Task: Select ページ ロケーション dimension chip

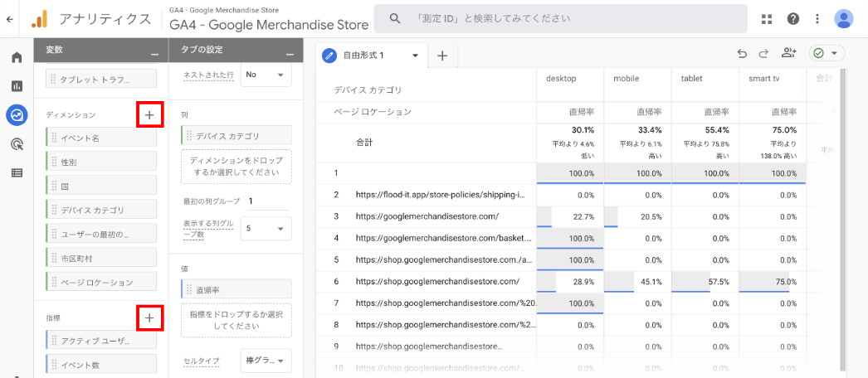Action: click(x=101, y=283)
